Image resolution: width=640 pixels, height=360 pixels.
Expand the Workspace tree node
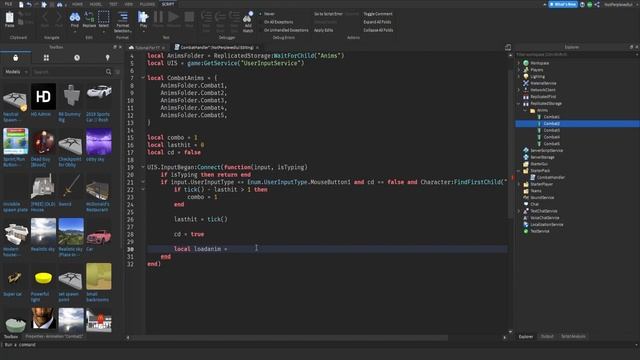519,63
